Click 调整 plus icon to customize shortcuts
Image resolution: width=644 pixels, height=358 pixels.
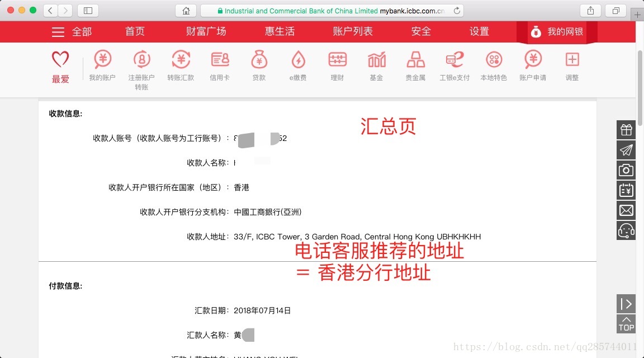572,60
